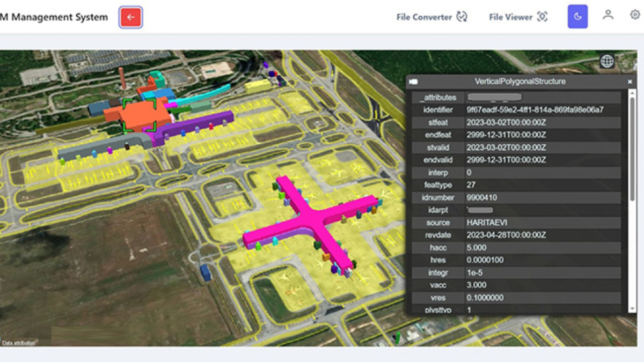Click the identifier value in the table

tap(535, 110)
